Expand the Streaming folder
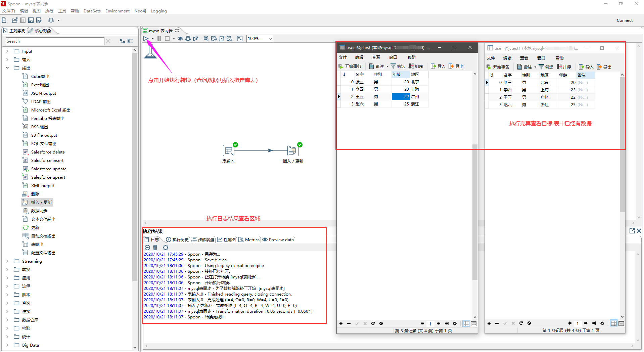The image size is (644, 352). coord(7,261)
